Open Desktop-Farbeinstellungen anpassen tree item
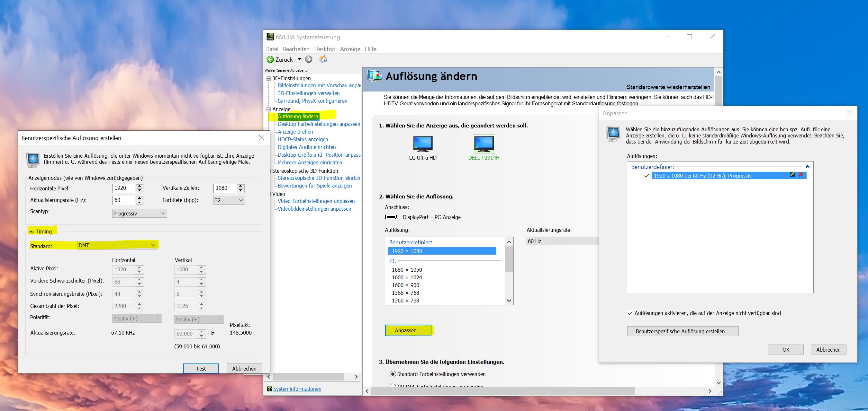This screenshot has height=411, width=868. click(319, 124)
